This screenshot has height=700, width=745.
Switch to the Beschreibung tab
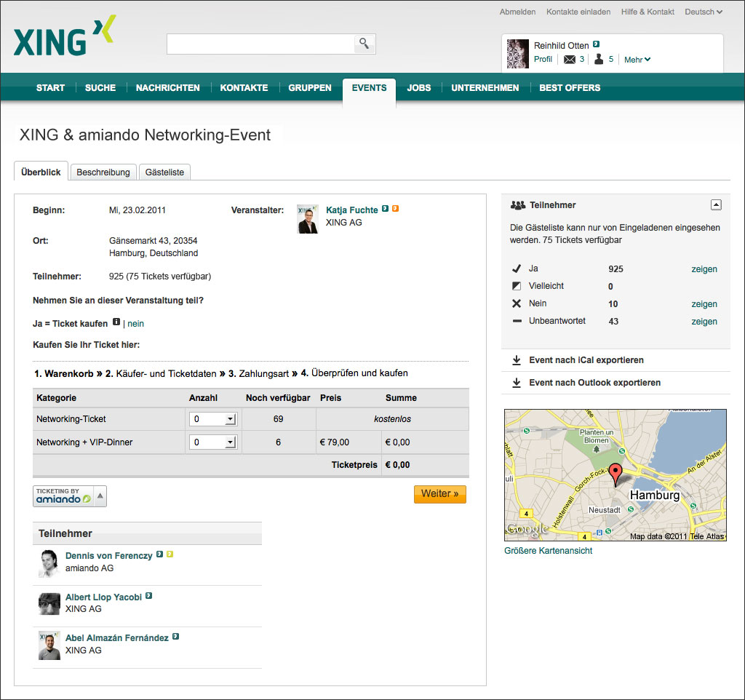tap(103, 172)
